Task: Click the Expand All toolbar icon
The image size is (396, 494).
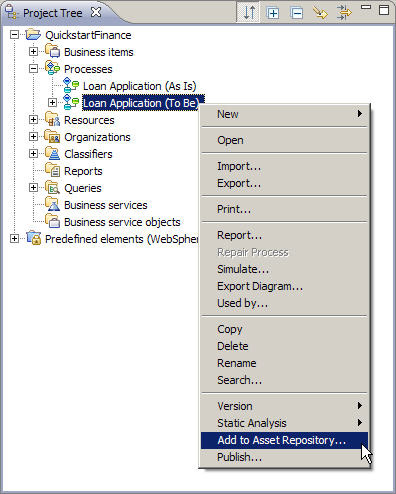Action: [273, 13]
